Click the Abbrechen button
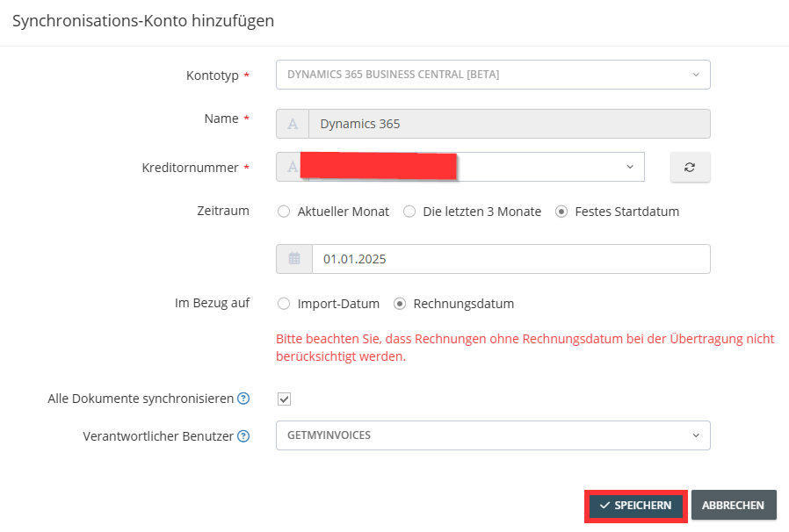 pyautogui.click(x=734, y=506)
